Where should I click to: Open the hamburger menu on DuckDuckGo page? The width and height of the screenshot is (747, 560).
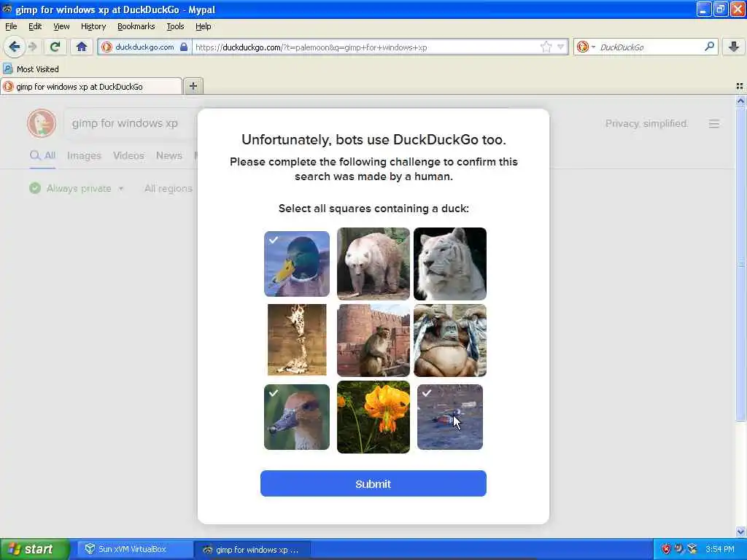(x=713, y=124)
